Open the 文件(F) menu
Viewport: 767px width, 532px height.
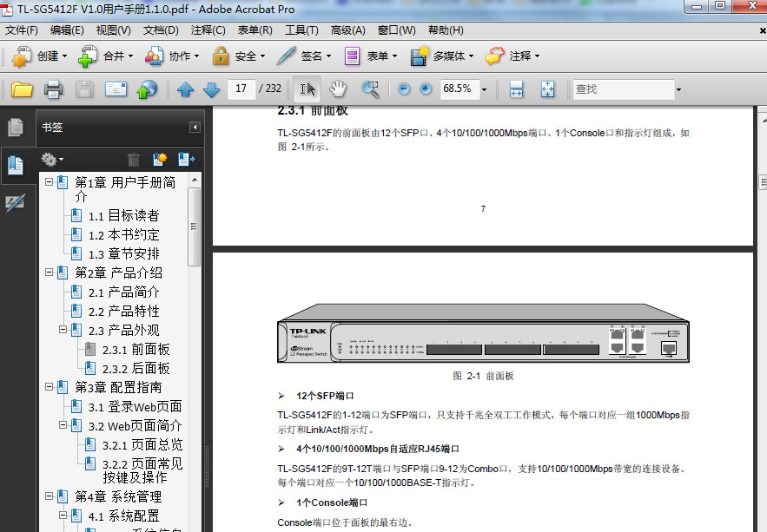point(22,30)
